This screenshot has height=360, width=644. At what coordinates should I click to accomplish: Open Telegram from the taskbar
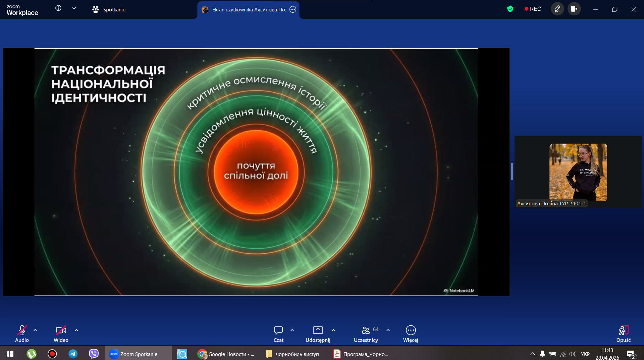tap(73, 354)
